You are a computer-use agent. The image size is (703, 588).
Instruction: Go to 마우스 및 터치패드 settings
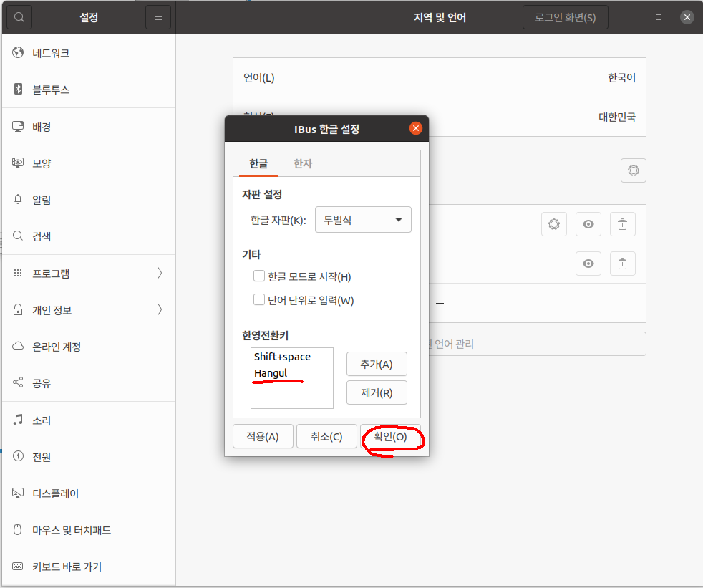click(x=89, y=530)
